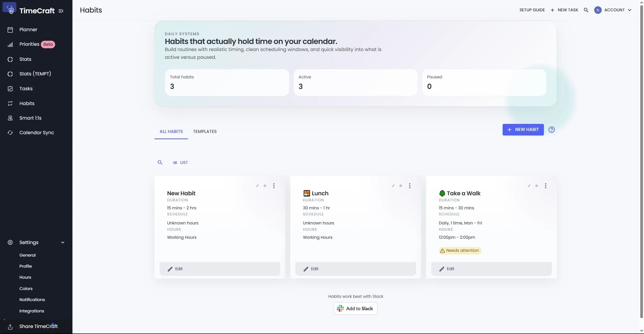Image resolution: width=644 pixels, height=334 pixels.
Task: Search habits with the magnifier above cards
Action: pyautogui.click(x=160, y=162)
